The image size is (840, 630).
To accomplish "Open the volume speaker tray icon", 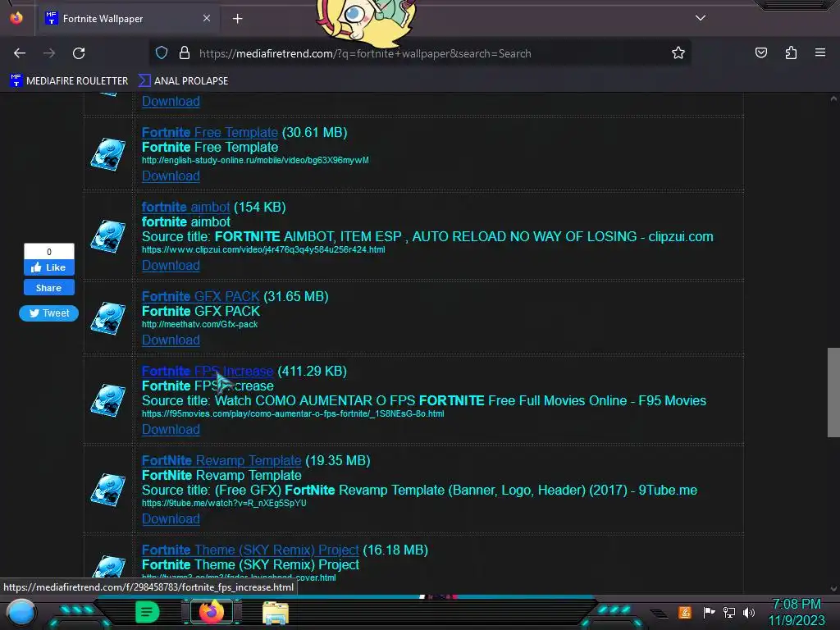I will (748, 612).
